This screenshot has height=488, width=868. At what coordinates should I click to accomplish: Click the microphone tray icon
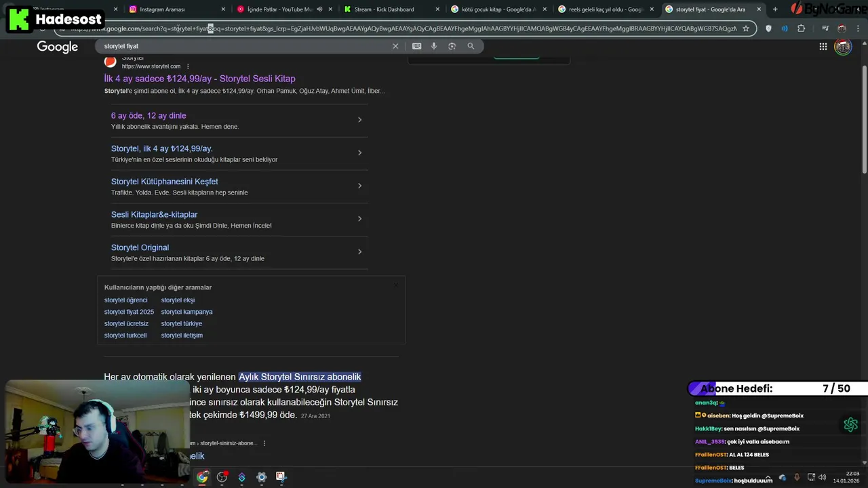[x=797, y=477]
